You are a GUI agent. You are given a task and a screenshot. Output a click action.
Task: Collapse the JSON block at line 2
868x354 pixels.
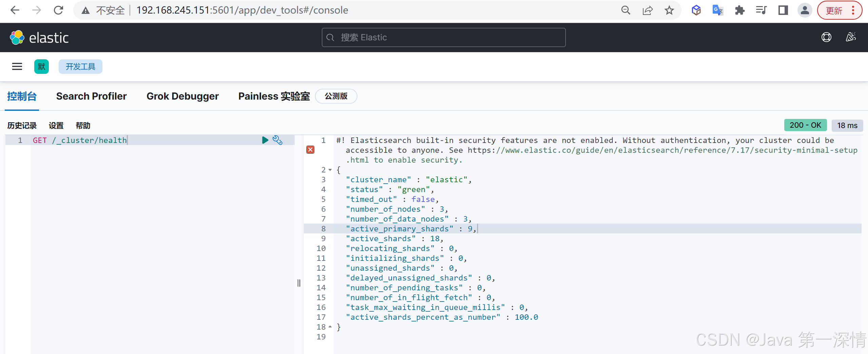tap(330, 170)
